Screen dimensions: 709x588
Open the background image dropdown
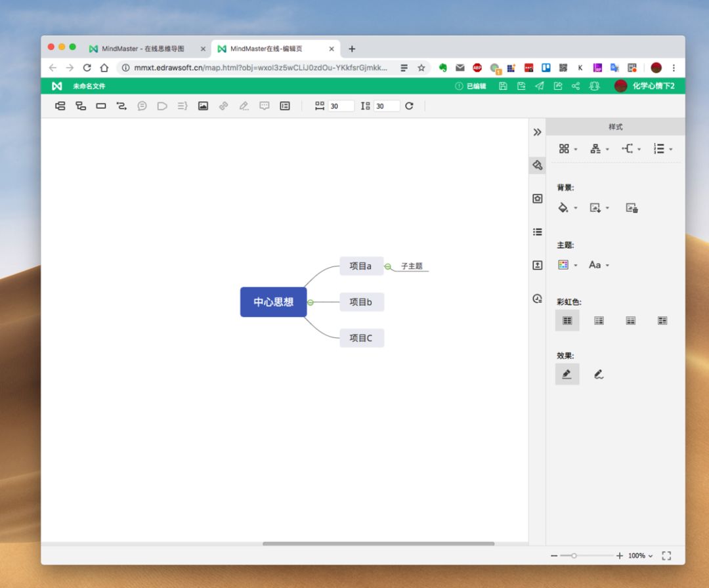(599, 208)
